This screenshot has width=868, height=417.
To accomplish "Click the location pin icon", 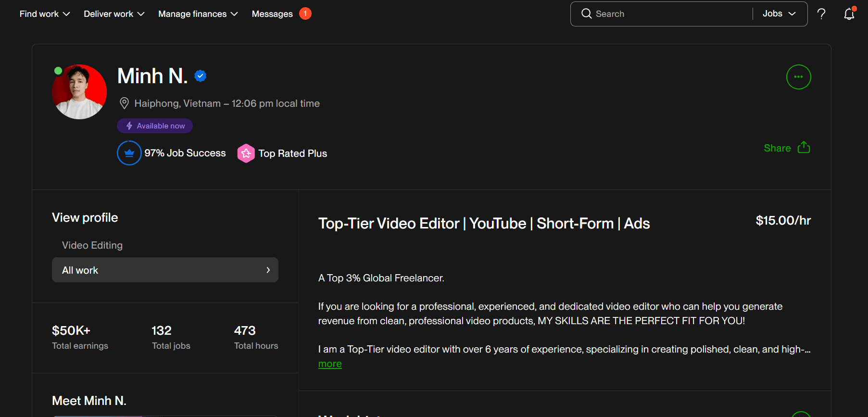I will [x=124, y=103].
